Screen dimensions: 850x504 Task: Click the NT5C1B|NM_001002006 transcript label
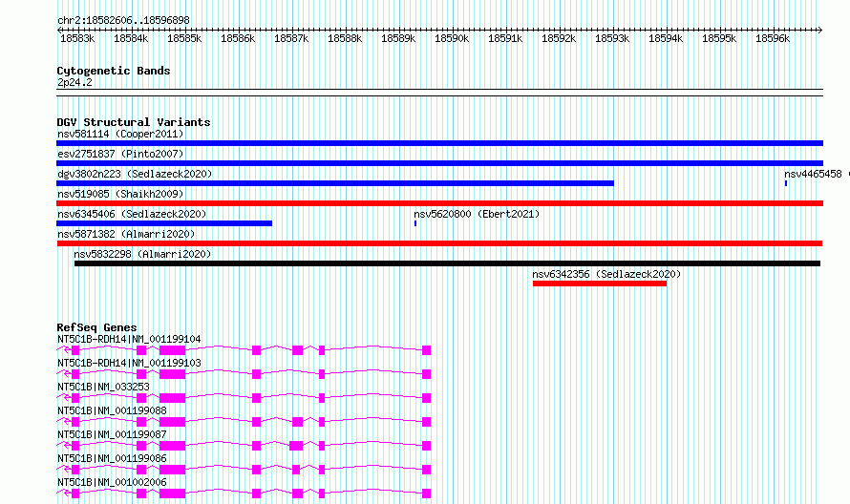click(x=112, y=482)
